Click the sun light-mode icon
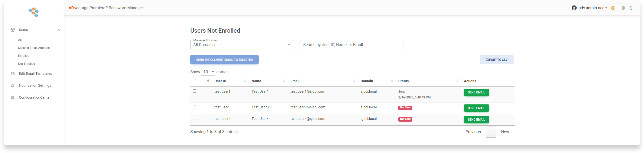The width and height of the screenshot is (644, 153). [x=613, y=8]
